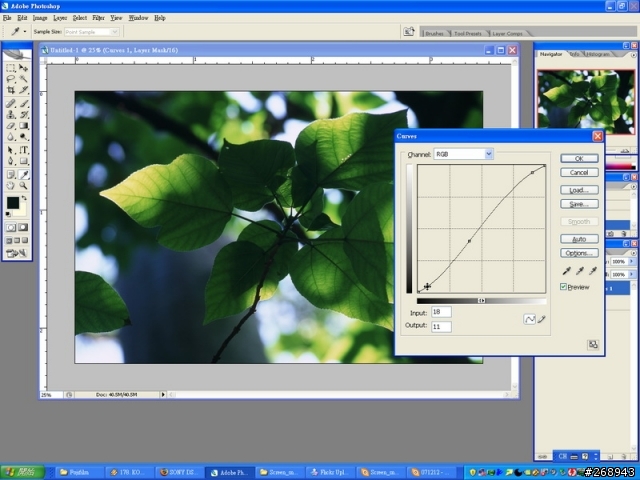
Task: Click Cancel in Curves dialog
Action: coord(579,172)
